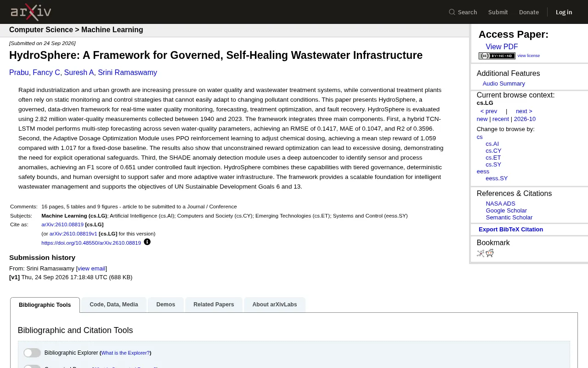Toggle the Bibliographic Explorer switch
Image resolution: width=588 pixels, height=368 pixels.
(x=32, y=353)
